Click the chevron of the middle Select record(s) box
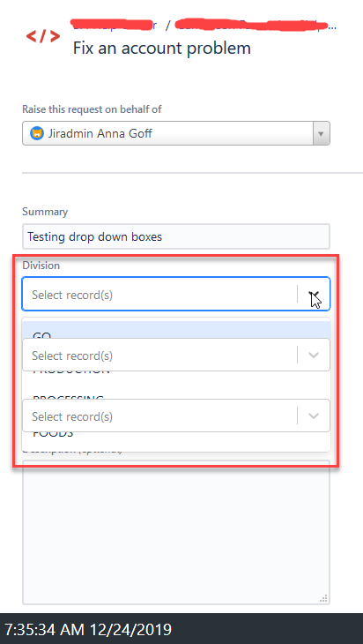The width and height of the screenshot is (363, 644). pos(314,356)
